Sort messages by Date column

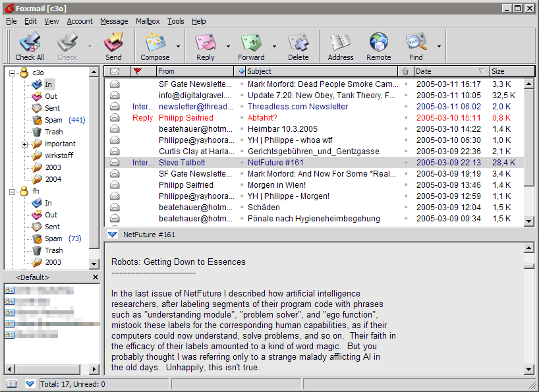click(x=451, y=71)
